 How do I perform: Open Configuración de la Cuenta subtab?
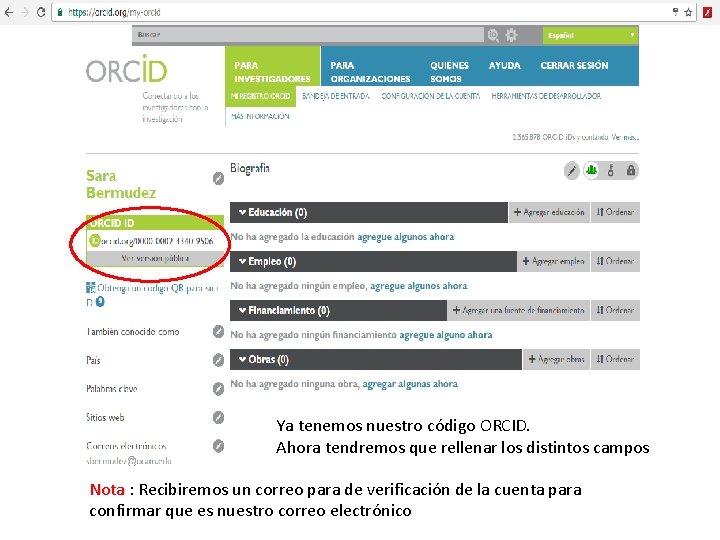click(x=430, y=96)
